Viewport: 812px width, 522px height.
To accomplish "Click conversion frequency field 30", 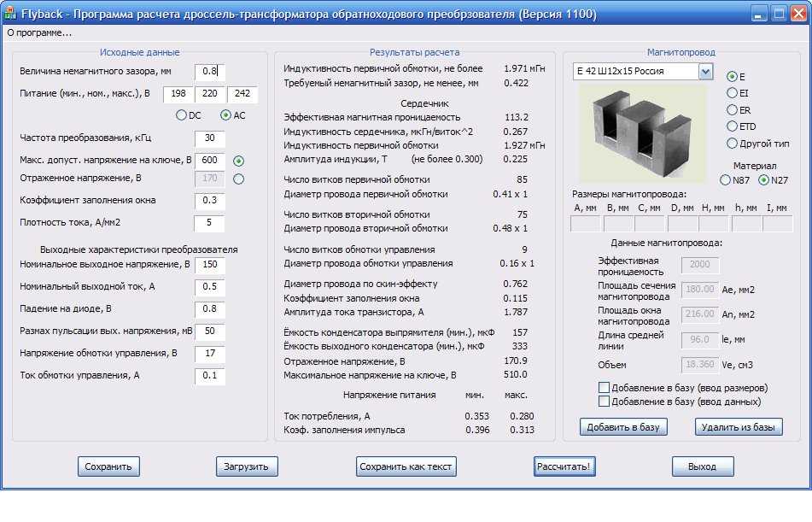I will tap(210, 138).
